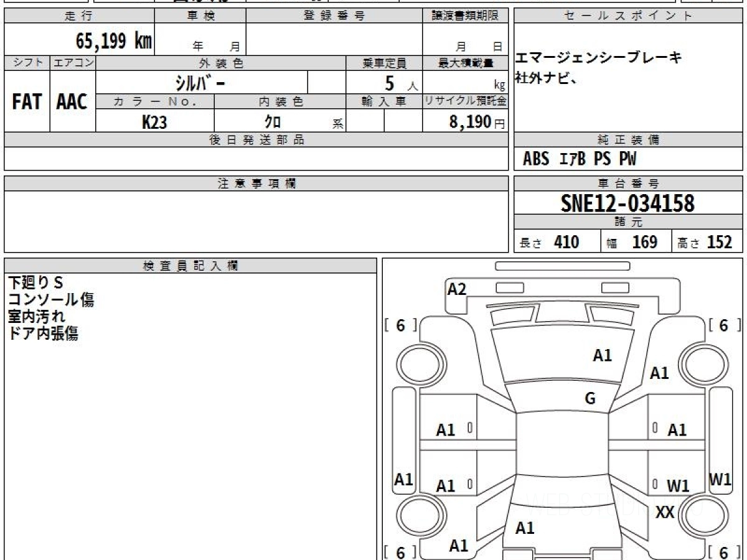Screen dimensions: 747x560
Task: Select the 諸元 header
Action: (x=629, y=222)
